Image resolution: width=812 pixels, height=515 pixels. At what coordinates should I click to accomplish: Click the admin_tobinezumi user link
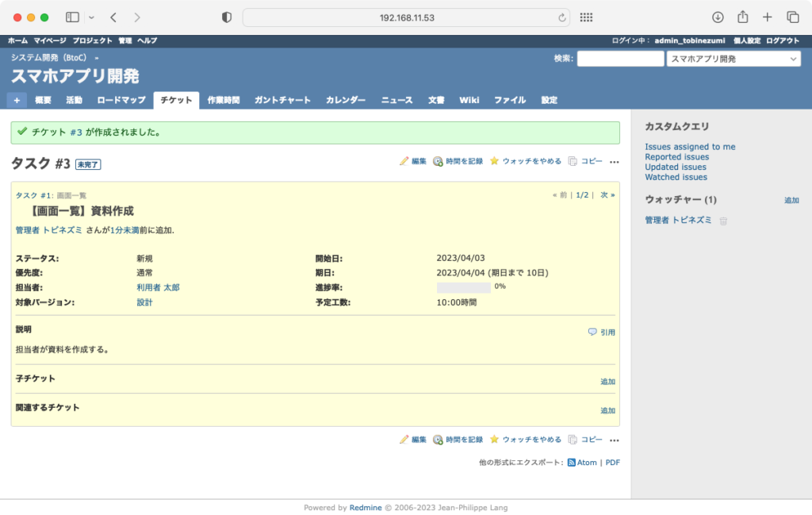point(690,40)
